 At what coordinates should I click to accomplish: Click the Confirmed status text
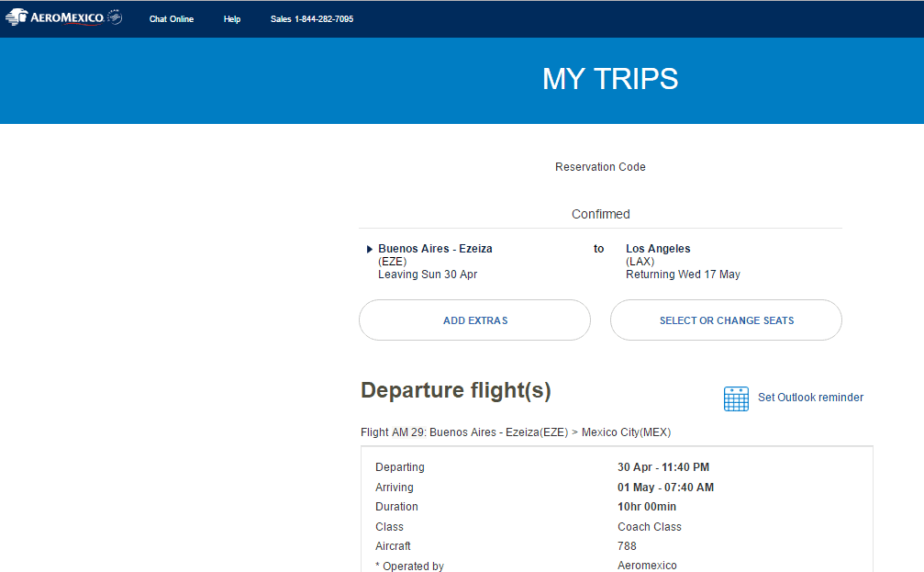pyautogui.click(x=600, y=214)
